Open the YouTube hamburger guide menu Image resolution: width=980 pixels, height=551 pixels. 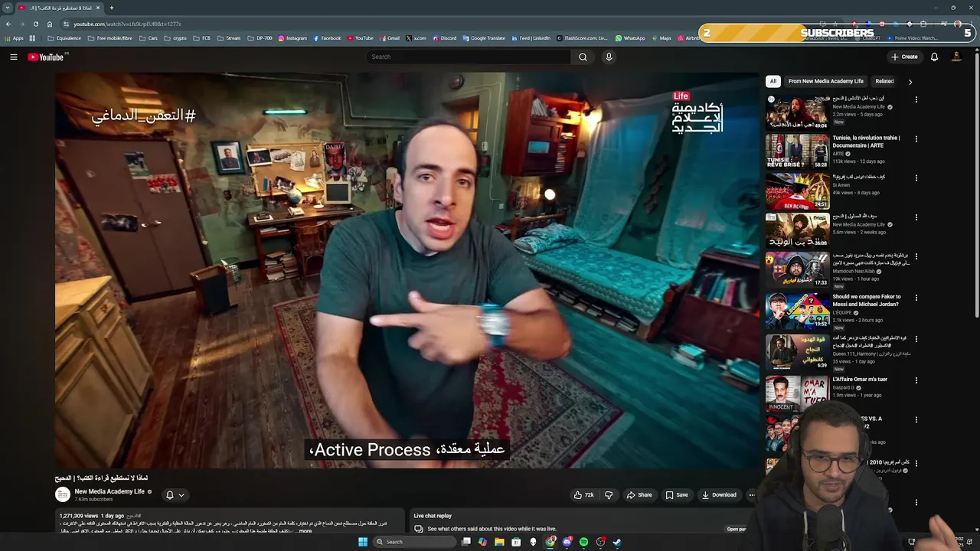(x=14, y=57)
